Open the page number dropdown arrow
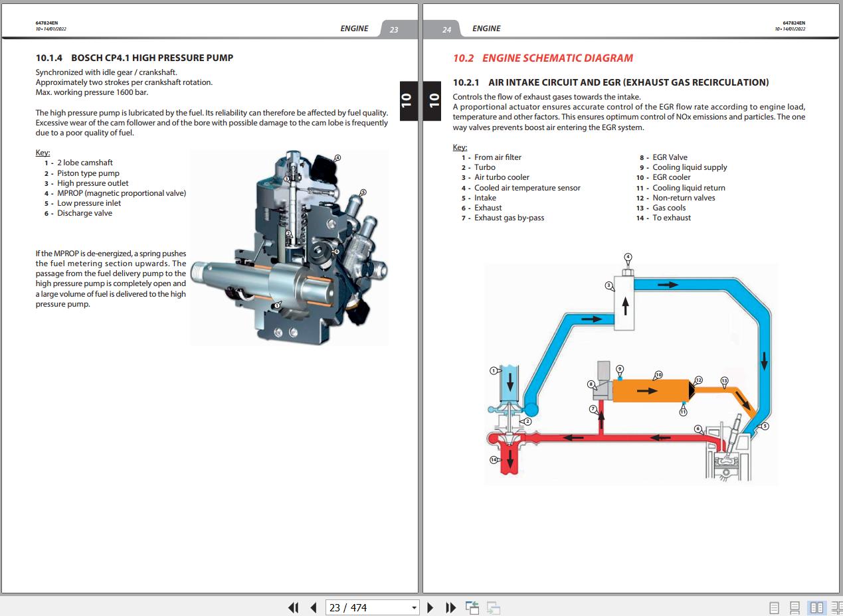The width and height of the screenshot is (843, 616). tap(414, 607)
